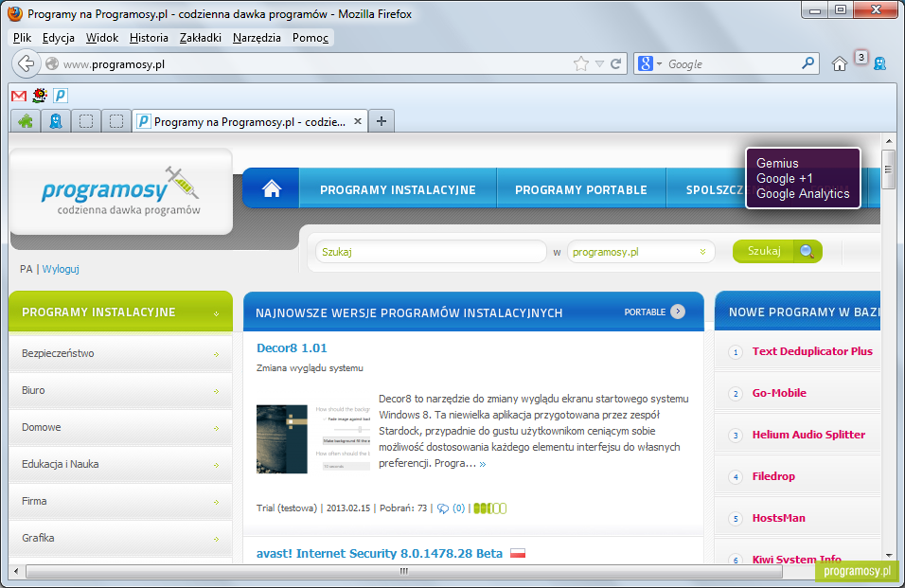Expand the Firma category
The width and height of the screenshot is (905, 588).
(x=120, y=501)
